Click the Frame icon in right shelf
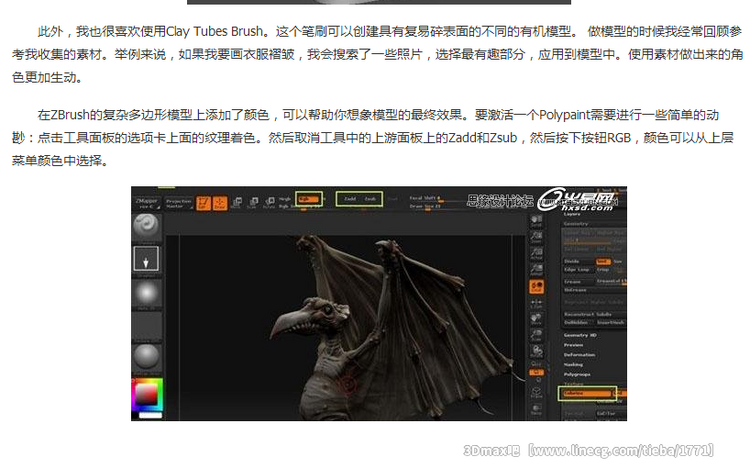Screen dimensions: 750x468 coord(536,392)
